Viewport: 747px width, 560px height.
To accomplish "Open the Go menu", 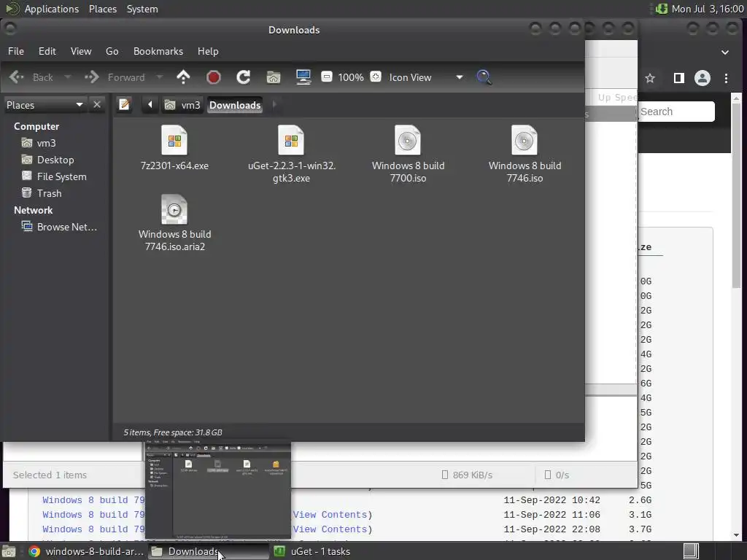I will pyautogui.click(x=112, y=51).
